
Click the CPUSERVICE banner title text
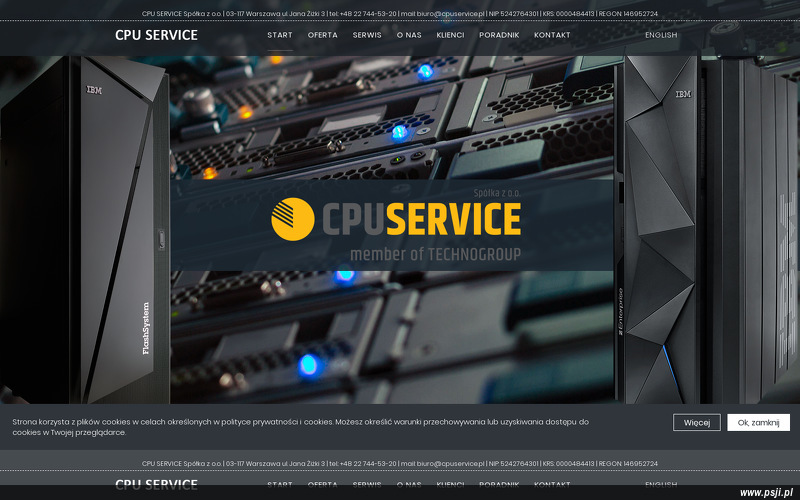click(421, 219)
